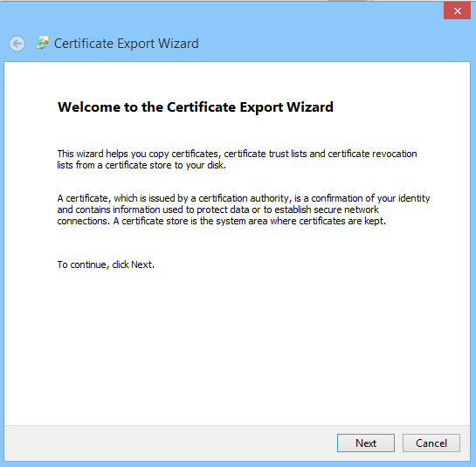Click the line 'lists from a certificate store to your disk.'
The width and height of the screenshot is (476, 467).
click(x=141, y=165)
